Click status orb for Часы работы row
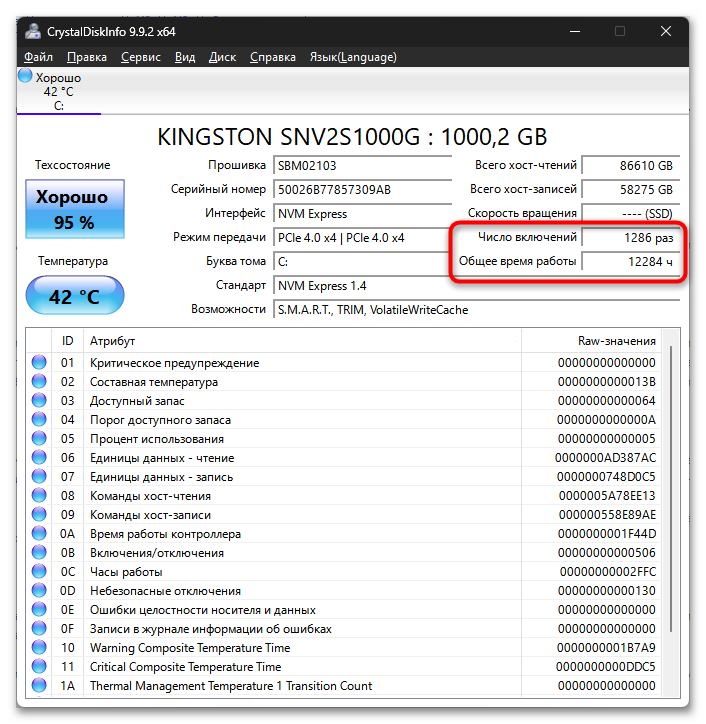This screenshot has width=706, height=724. click(x=39, y=571)
